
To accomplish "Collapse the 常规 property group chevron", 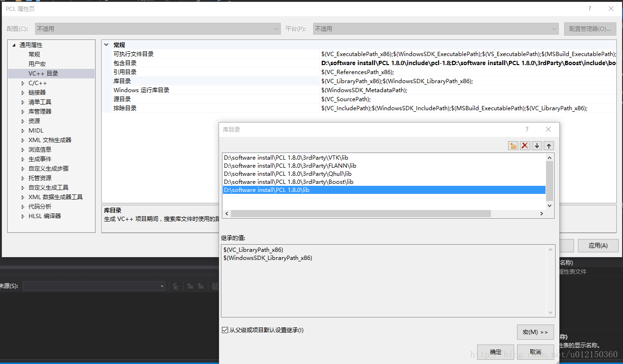I will click(107, 45).
